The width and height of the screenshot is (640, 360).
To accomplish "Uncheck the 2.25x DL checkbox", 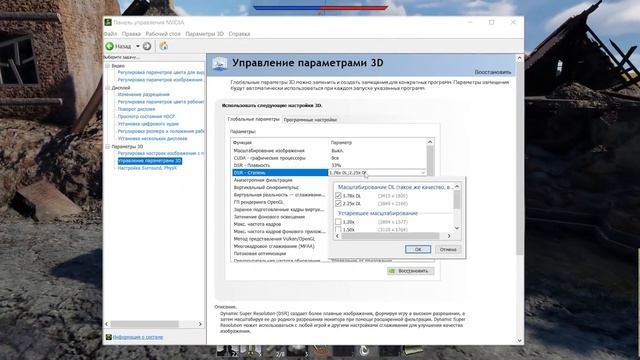I will click(338, 203).
